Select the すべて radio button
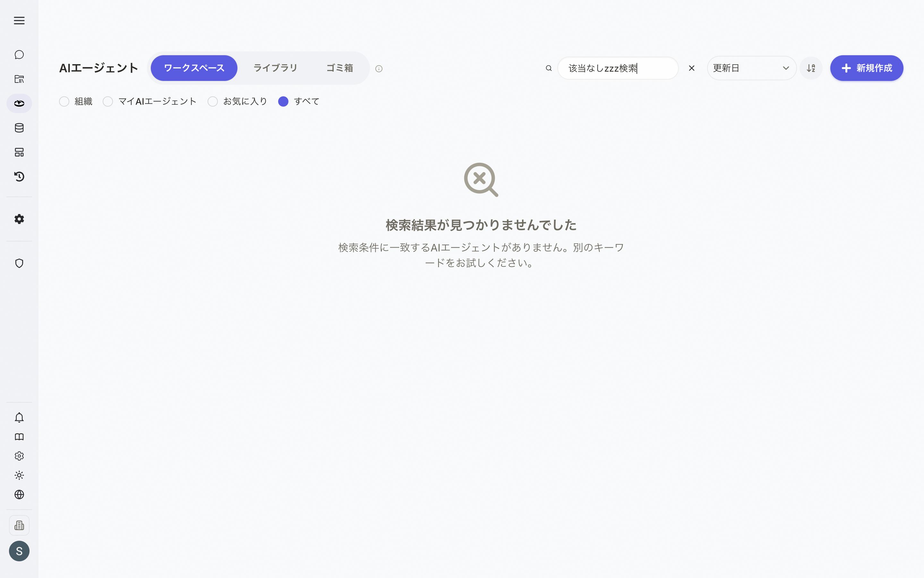The height and width of the screenshot is (578, 924). [x=283, y=101]
